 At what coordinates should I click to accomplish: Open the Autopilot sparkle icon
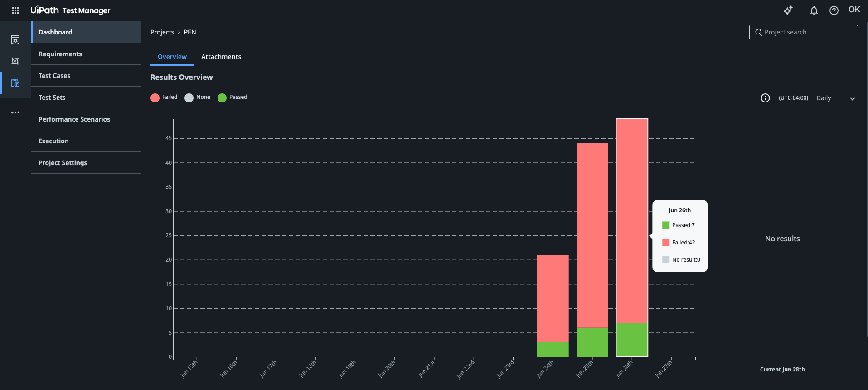point(788,10)
